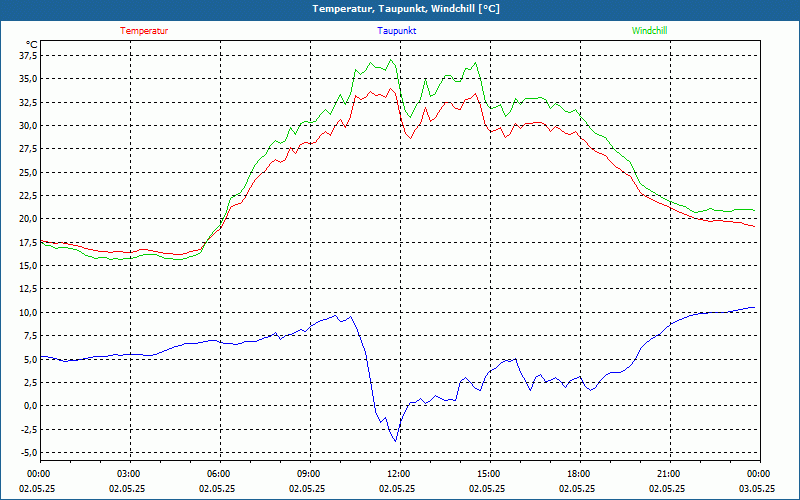This screenshot has width=800, height=500.
Task: Click the red Temperatur peak just before 12:00
Action: point(391,88)
